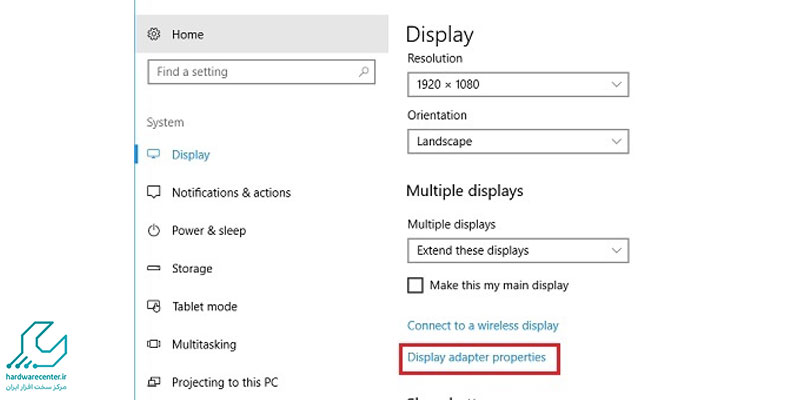Image resolution: width=800 pixels, height=400 pixels.
Task: Click the Projecting to this PC icon
Action: (x=154, y=382)
